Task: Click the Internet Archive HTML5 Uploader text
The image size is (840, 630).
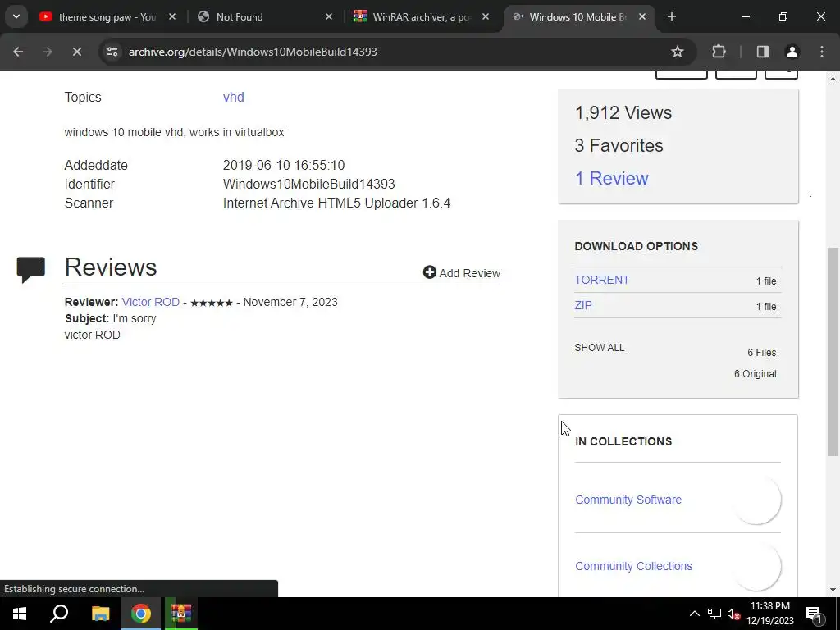Action: pos(336,203)
